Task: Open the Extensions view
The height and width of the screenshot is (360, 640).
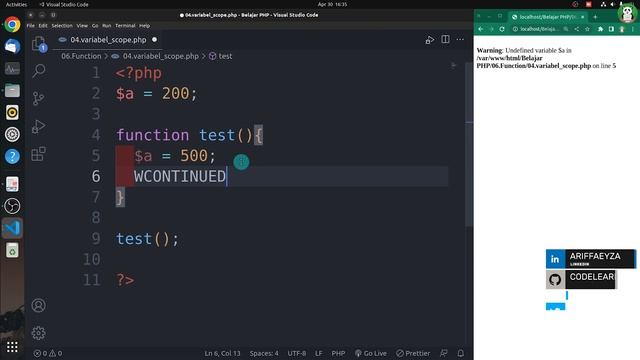Action: click(x=38, y=154)
